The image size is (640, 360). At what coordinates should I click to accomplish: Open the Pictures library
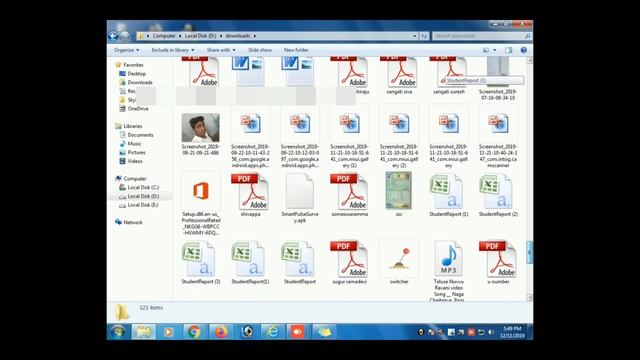(136, 152)
